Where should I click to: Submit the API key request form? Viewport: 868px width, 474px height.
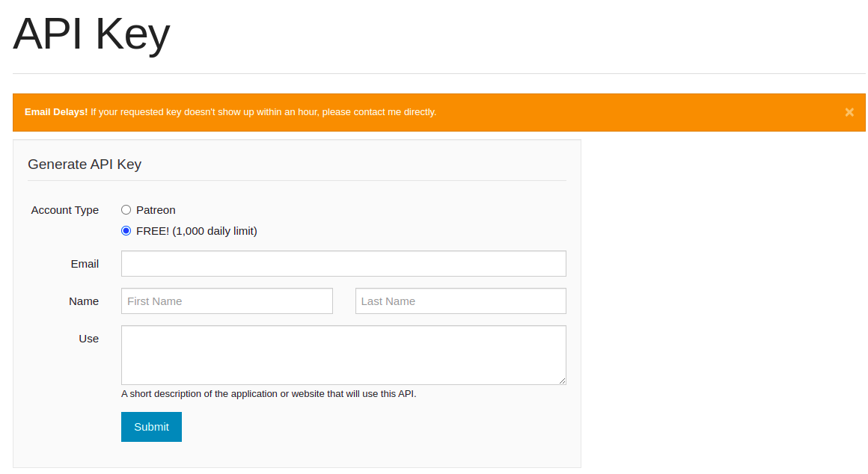[151, 426]
